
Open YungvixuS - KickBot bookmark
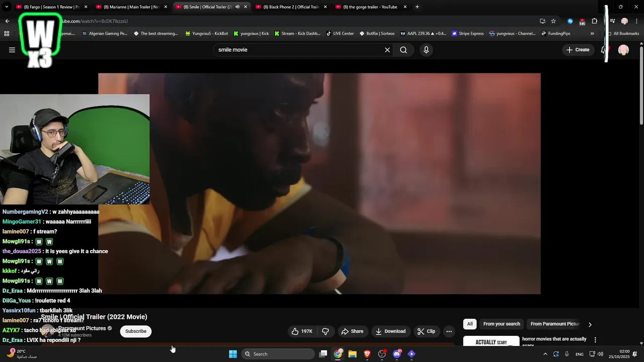tap(207, 34)
